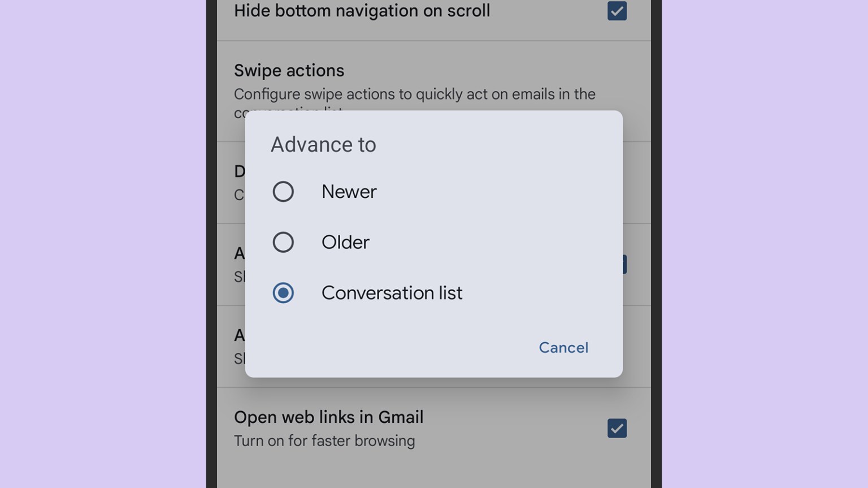The image size is (868, 488).
Task: Tap the Conversation list label text
Action: click(x=392, y=293)
